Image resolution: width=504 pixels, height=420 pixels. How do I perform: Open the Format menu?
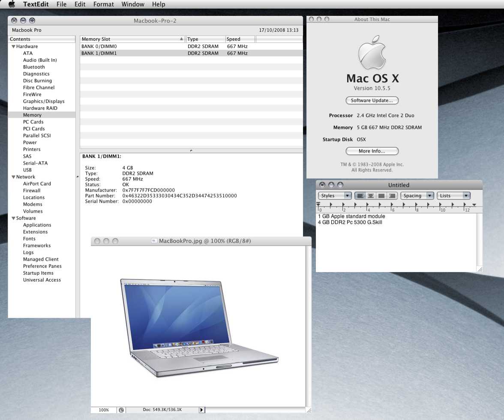[x=104, y=4]
